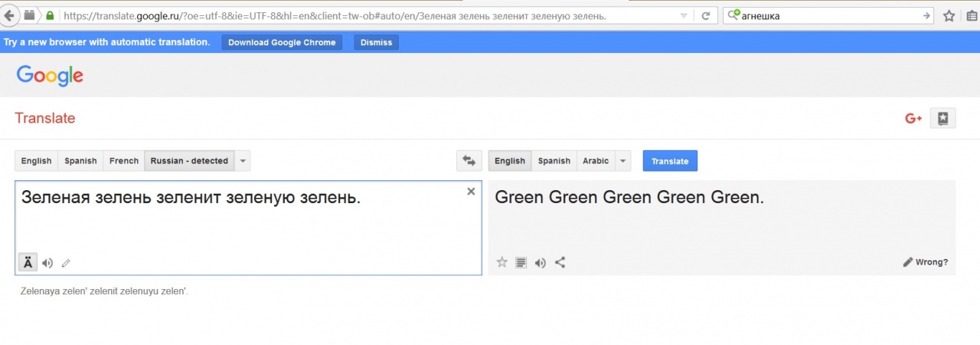Star the Green Green translation
This screenshot has height=345, width=980.
(x=502, y=262)
